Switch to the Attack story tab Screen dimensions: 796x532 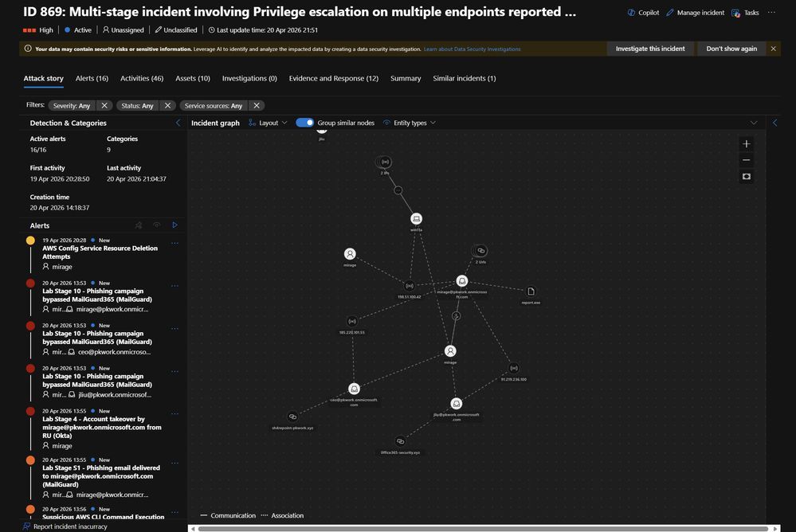(x=43, y=78)
